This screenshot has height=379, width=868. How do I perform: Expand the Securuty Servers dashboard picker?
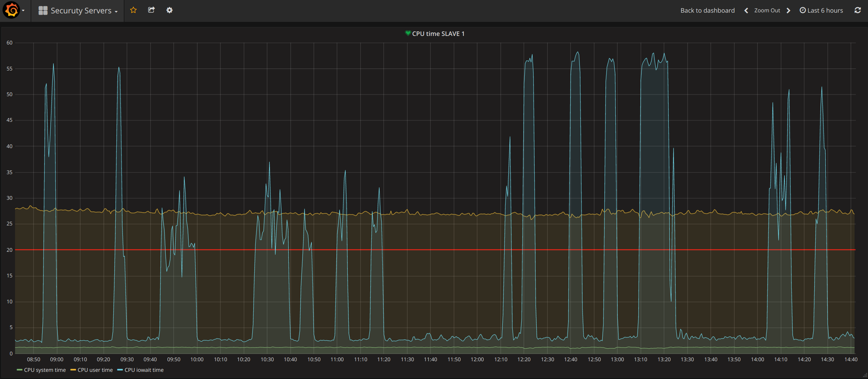[78, 11]
